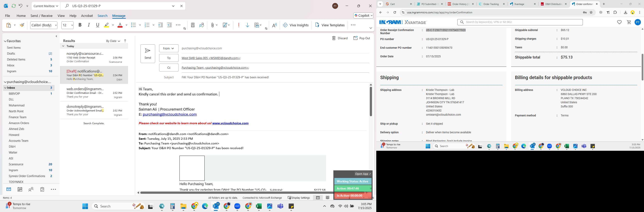The width and height of the screenshot is (644, 212).
Task: Decrease the paragraph indent
Action: tap(161, 25)
